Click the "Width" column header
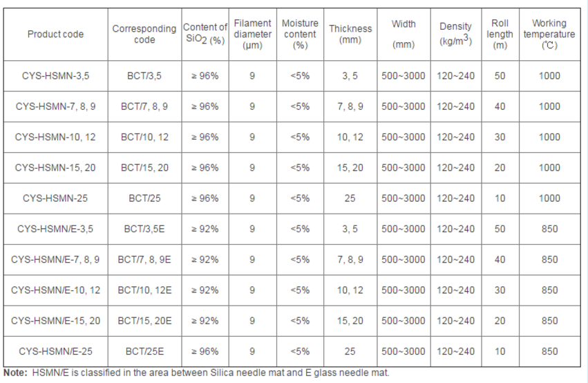The width and height of the screenshot is (588, 383). (x=404, y=35)
